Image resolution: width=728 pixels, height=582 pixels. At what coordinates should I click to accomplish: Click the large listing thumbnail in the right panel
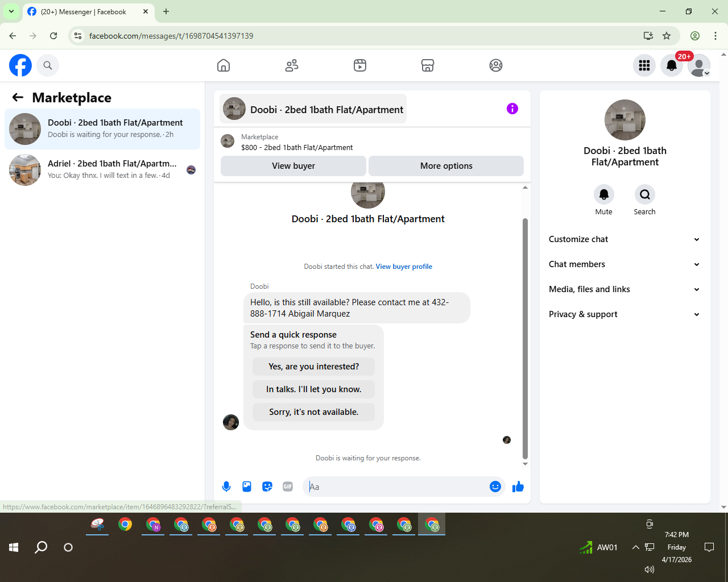tap(625, 120)
